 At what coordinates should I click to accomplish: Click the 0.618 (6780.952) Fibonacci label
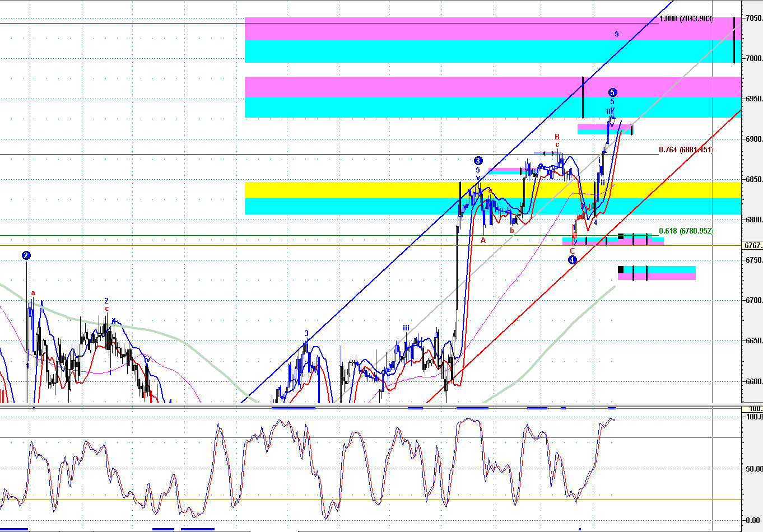(x=686, y=231)
